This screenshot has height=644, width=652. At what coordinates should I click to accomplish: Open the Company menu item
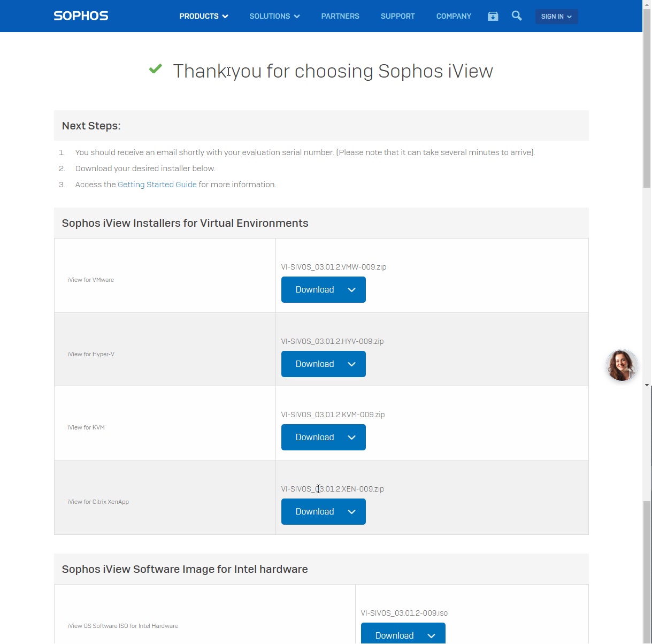coord(454,17)
